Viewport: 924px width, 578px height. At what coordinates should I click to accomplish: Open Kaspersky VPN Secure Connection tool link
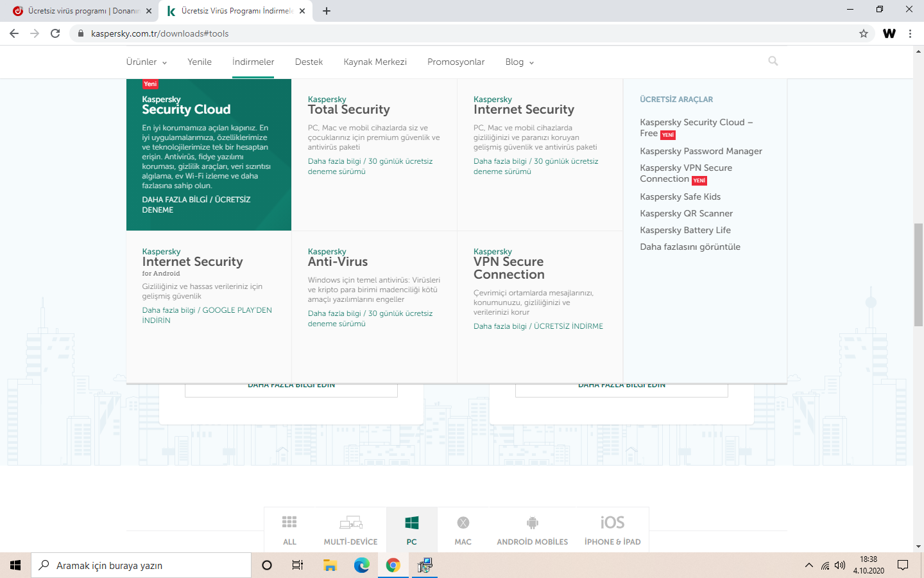coord(686,173)
